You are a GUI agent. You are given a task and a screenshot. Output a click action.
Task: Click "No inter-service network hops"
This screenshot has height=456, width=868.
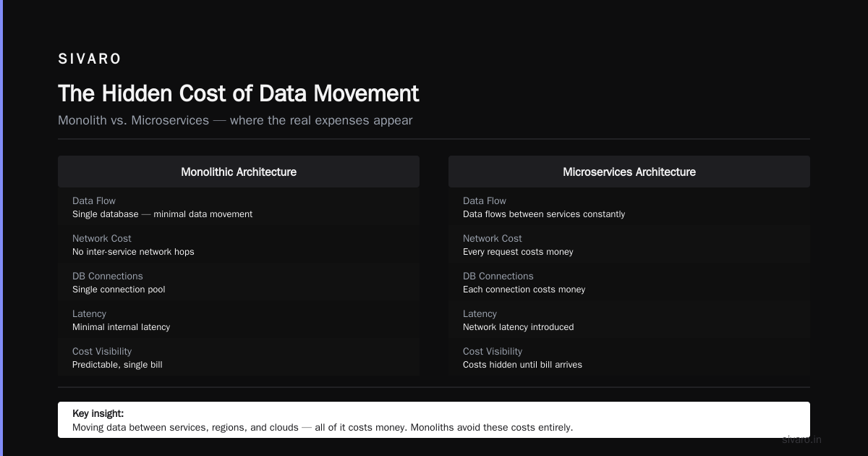click(133, 252)
